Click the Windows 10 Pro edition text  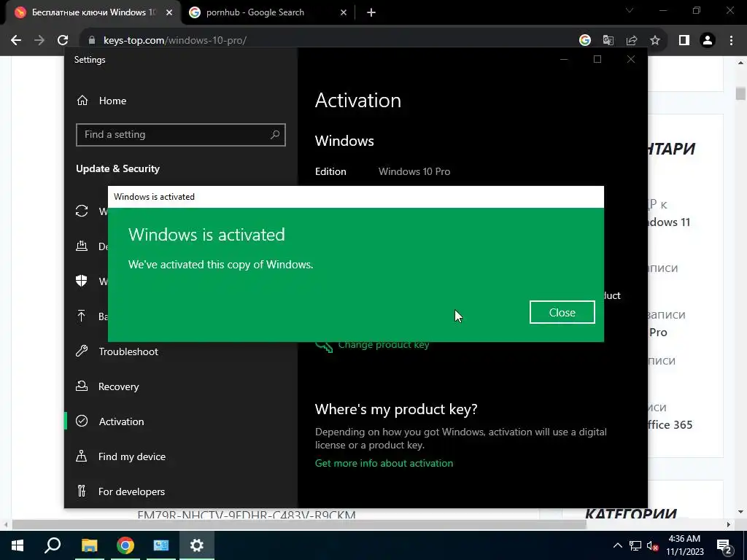tap(414, 171)
